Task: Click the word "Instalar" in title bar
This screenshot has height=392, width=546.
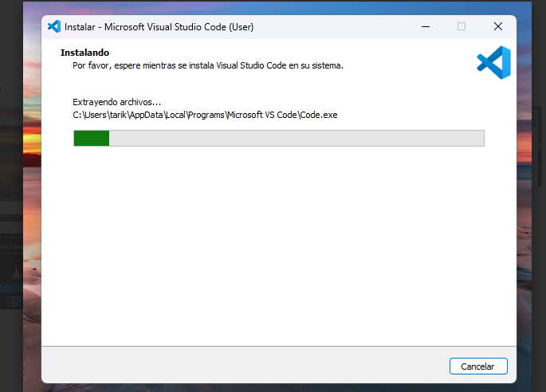Action: (x=83, y=27)
